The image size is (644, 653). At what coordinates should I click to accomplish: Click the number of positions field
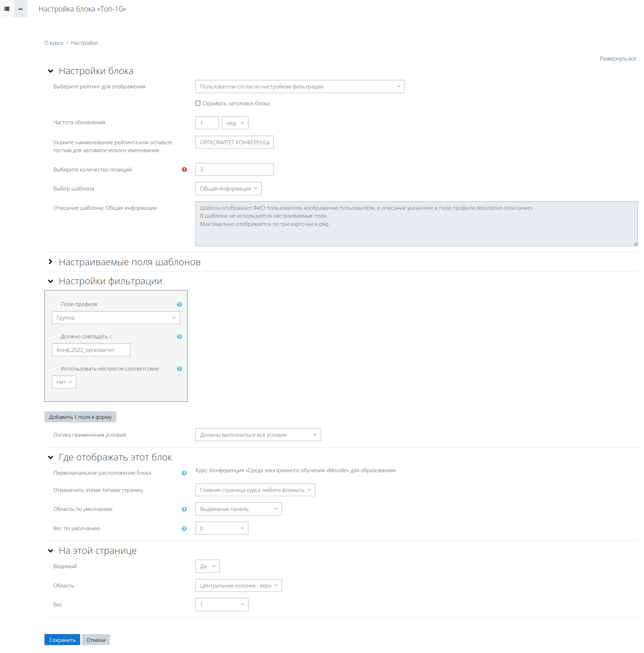[x=234, y=169]
